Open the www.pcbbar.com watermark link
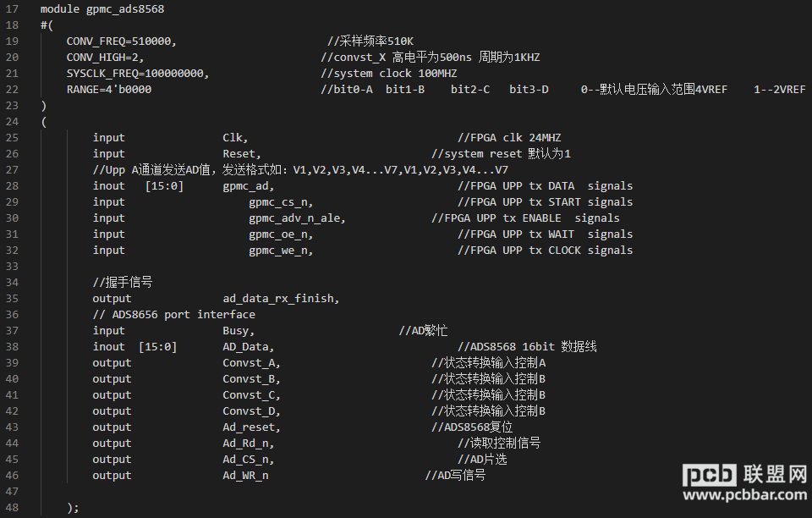This screenshot has height=518, width=812. [744, 494]
